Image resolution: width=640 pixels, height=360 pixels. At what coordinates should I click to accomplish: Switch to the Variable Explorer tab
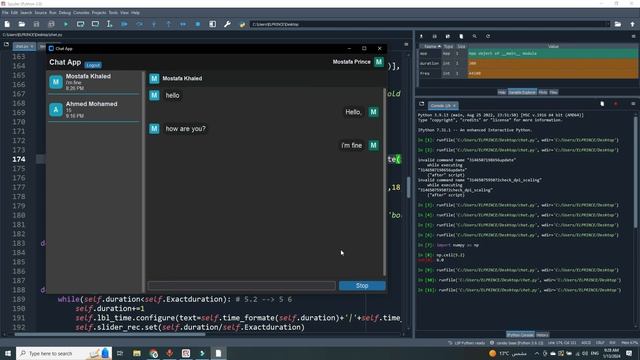pyautogui.click(x=522, y=93)
